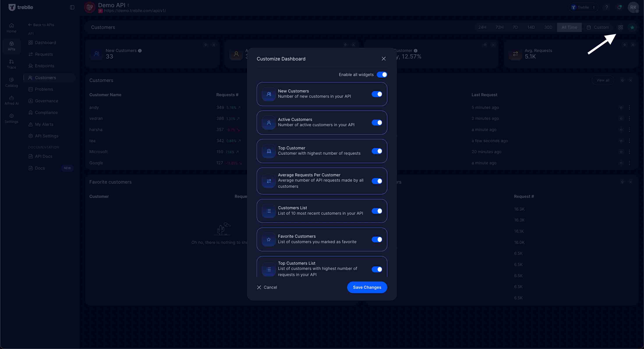Open the Catalog section in the sidebar

pos(11,82)
